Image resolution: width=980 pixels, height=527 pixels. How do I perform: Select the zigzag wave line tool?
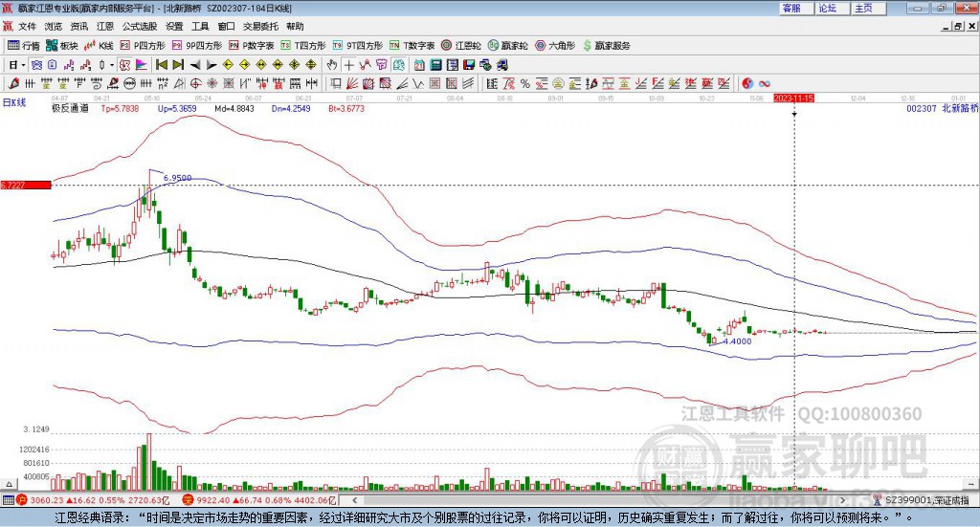[x=417, y=83]
